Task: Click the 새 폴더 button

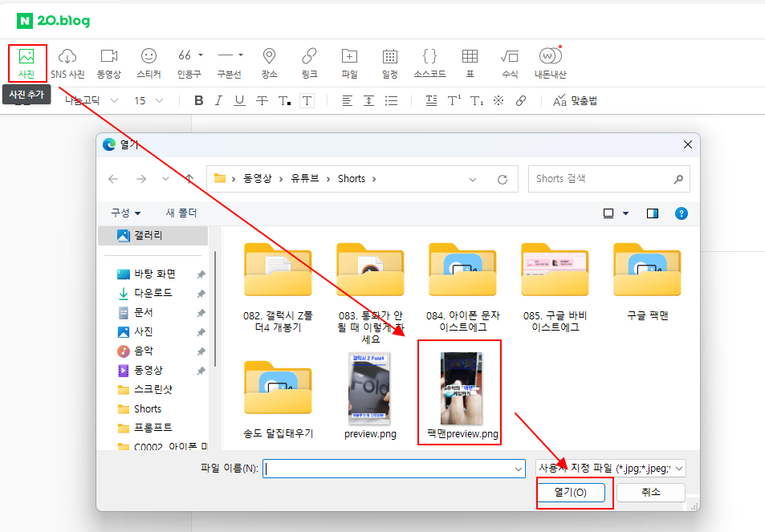Action: click(x=181, y=213)
